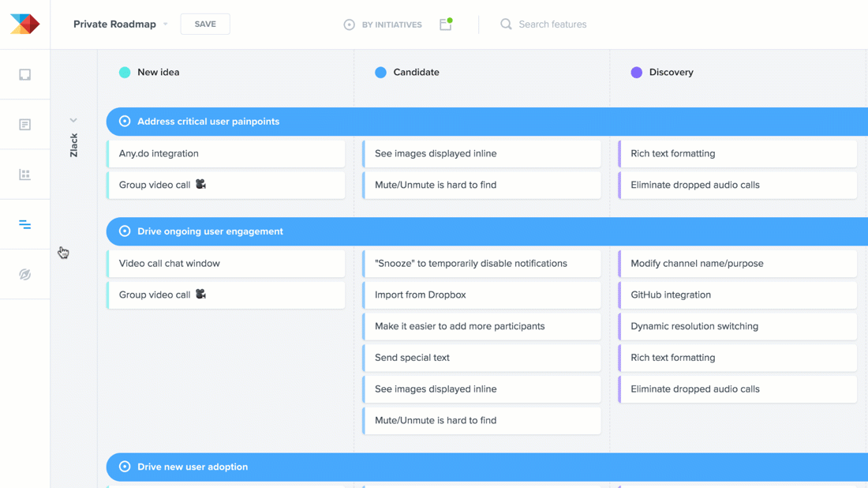Click target icon on Address critical user painpoints
The image size is (868, 488).
coord(125,122)
